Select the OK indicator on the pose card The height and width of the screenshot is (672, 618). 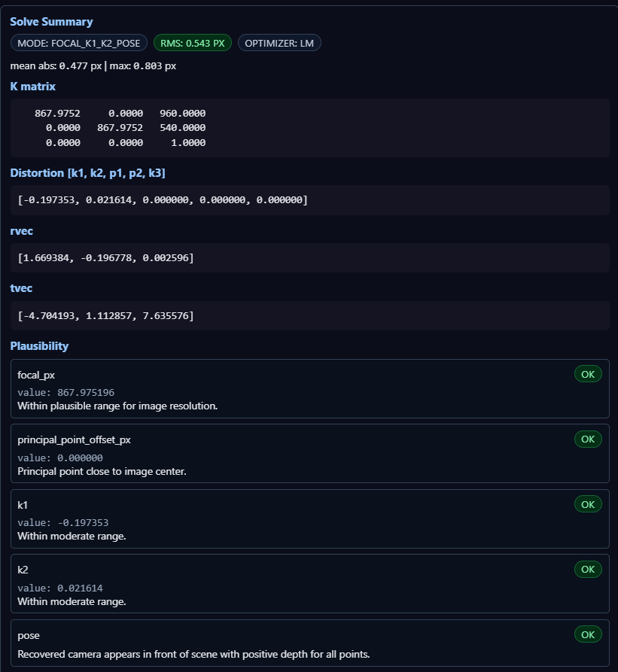(x=587, y=634)
